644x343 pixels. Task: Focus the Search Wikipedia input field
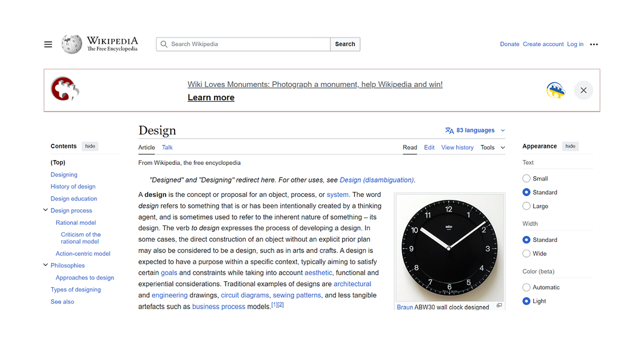pos(243,44)
